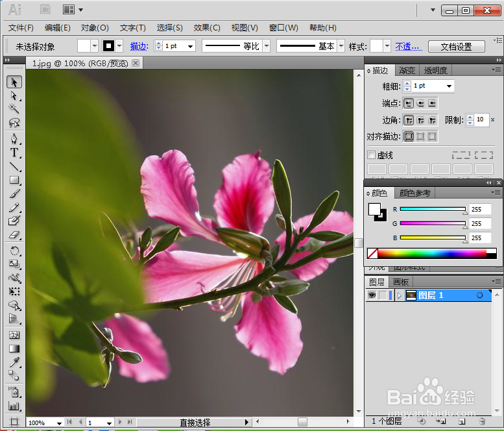504x431 pixels.
Task: Create new layer icon in Layers panel
Action: tap(462, 421)
